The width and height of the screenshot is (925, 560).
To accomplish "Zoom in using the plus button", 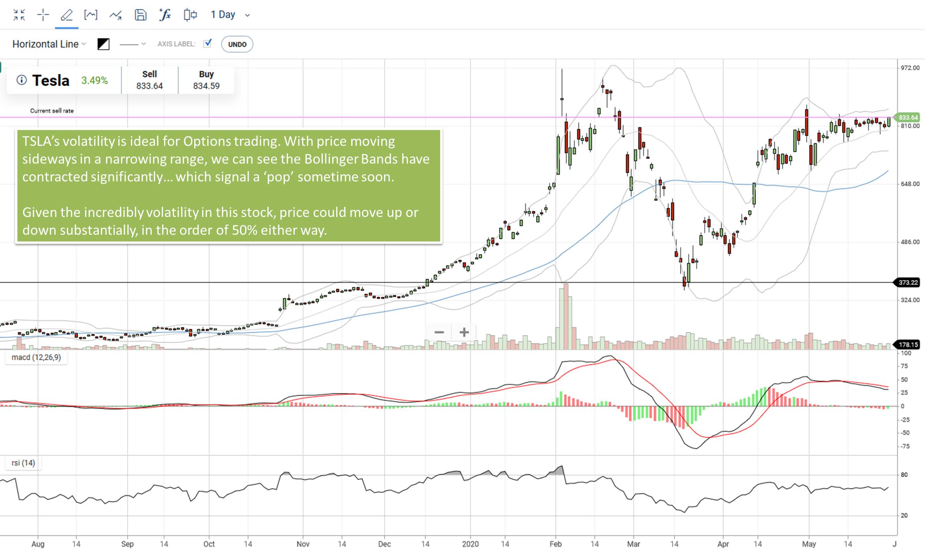I will 463,332.
